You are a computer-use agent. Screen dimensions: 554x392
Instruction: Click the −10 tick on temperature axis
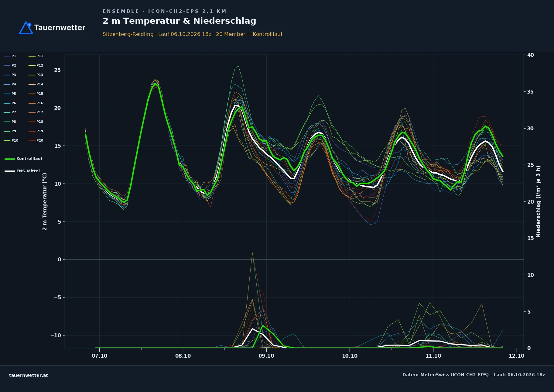(56, 335)
